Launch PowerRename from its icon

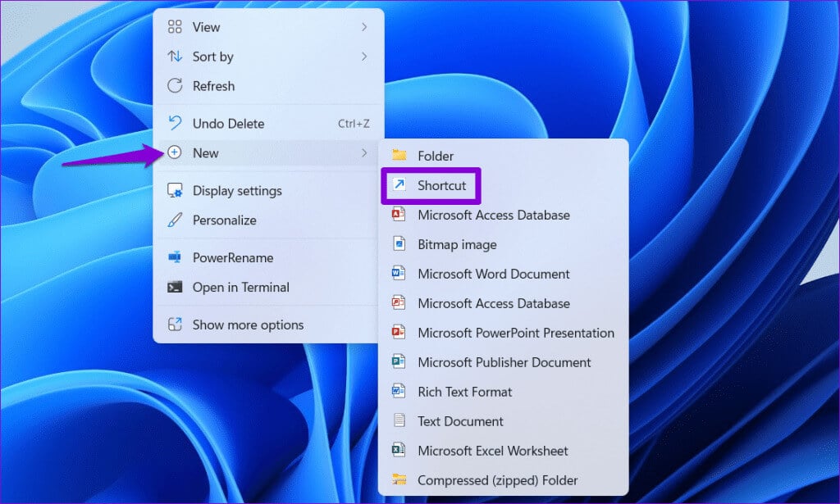(x=175, y=257)
